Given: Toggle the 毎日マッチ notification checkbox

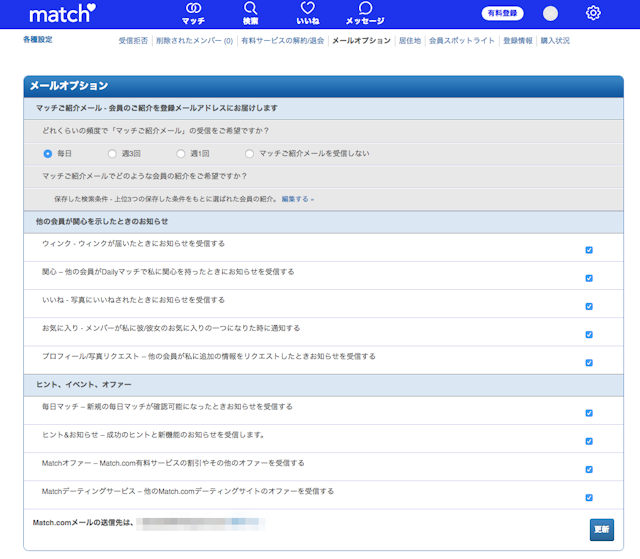Looking at the screenshot, I should (589, 412).
